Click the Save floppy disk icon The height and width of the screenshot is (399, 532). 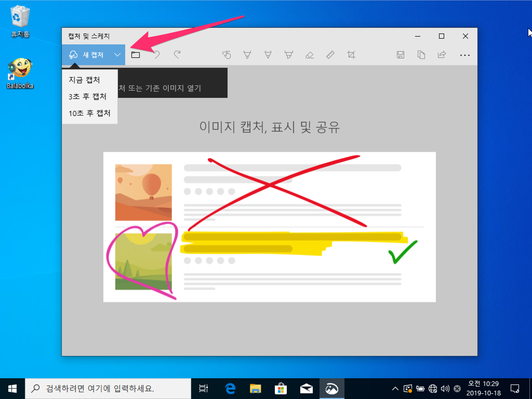coord(400,55)
